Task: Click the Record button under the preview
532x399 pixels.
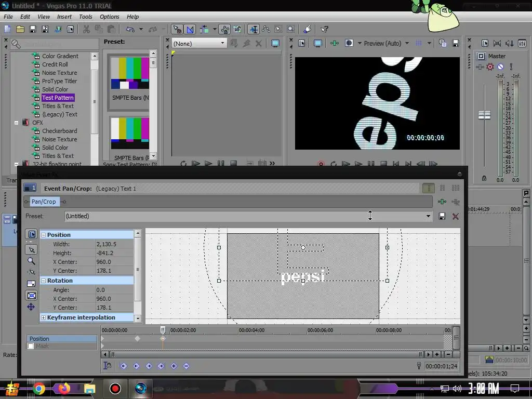Action: pyautogui.click(x=321, y=164)
